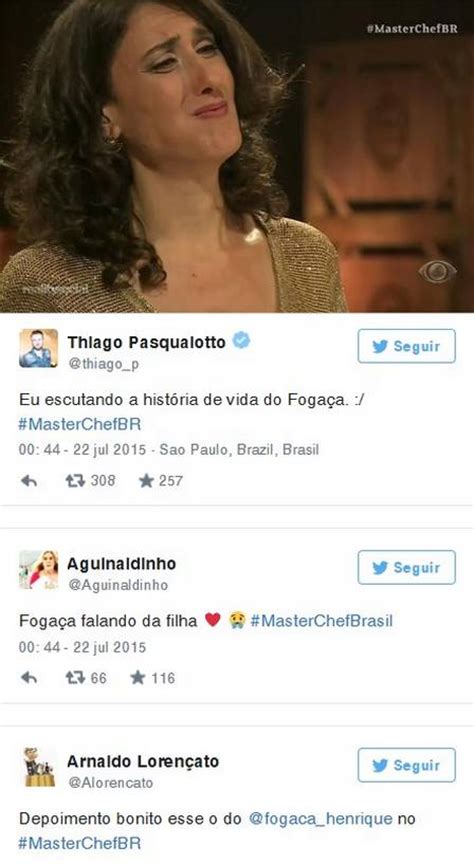Image resolution: width=474 pixels, height=865 pixels.
Task: Open Aguinaldinho's profile avatar
Action: pos(39,570)
